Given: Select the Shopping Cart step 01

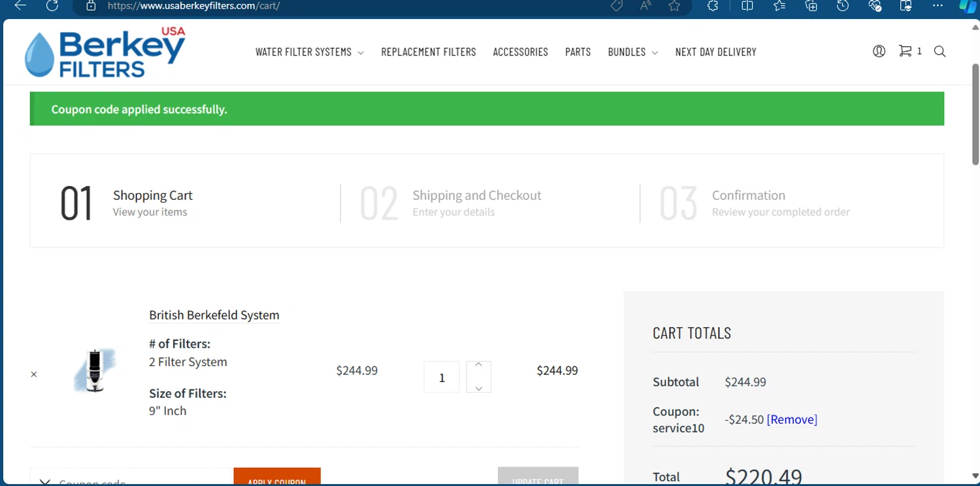Looking at the screenshot, I should 127,203.
